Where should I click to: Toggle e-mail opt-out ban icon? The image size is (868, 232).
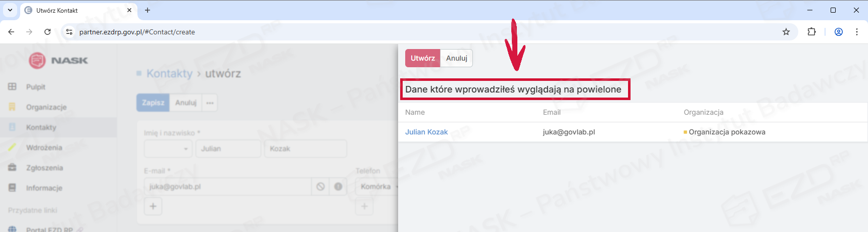[x=320, y=187]
